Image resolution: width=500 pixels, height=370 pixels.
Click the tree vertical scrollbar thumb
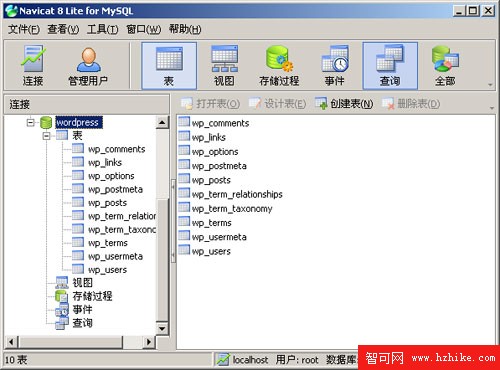click(x=163, y=260)
